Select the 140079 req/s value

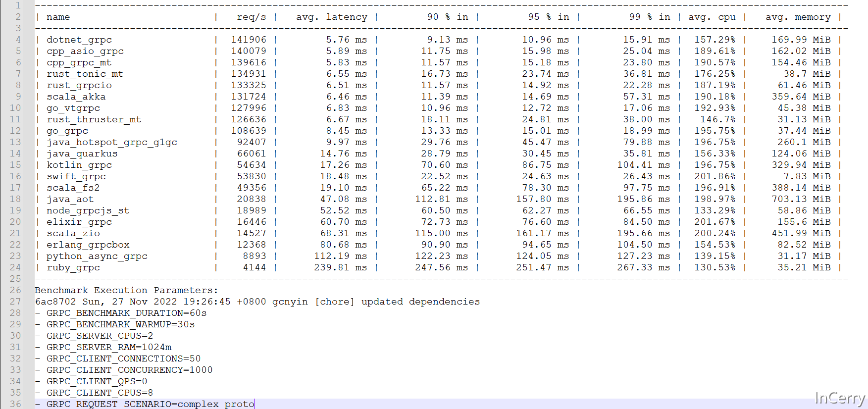coord(249,51)
